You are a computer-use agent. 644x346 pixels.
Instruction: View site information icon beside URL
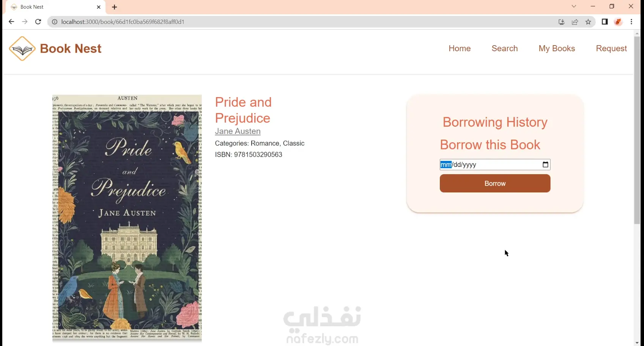(x=55, y=22)
